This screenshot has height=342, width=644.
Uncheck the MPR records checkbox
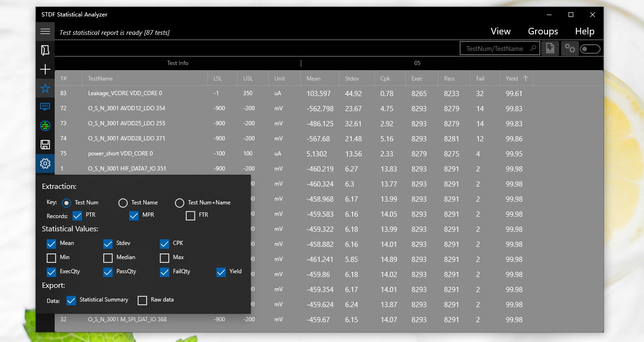[x=134, y=216]
